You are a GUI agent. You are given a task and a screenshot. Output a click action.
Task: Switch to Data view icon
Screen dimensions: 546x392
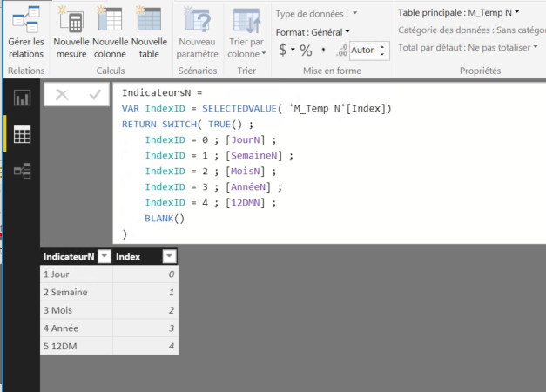tap(22, 134)
